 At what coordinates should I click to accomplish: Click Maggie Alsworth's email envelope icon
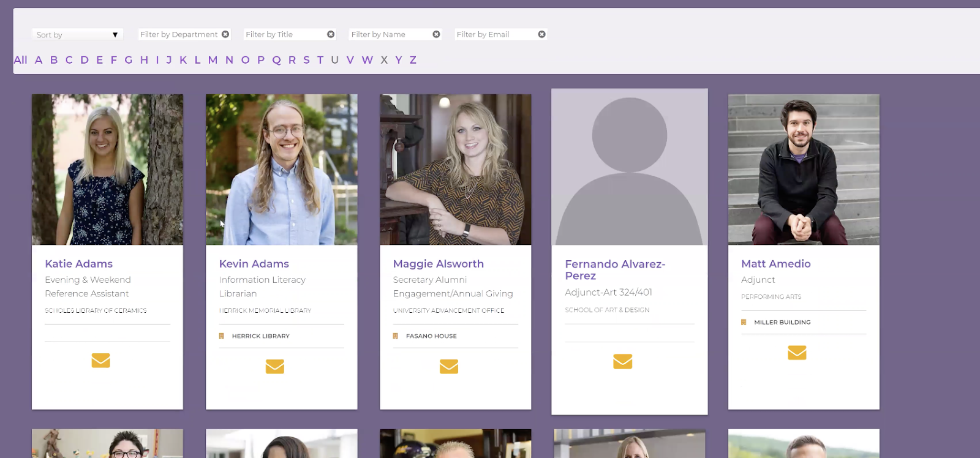tap(448, 366)
